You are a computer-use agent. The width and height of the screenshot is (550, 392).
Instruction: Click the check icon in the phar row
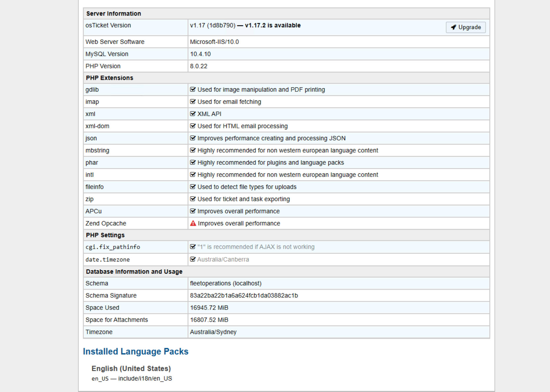click(x=193, y=162)
